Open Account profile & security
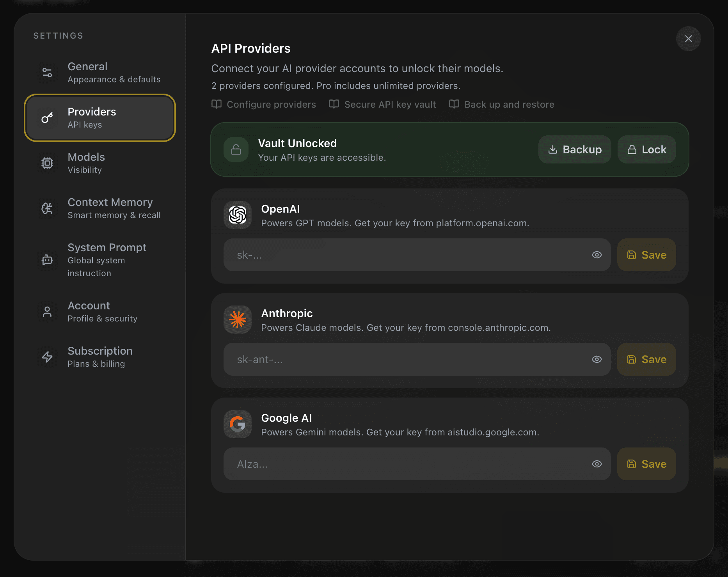 (x=100, y=312)
